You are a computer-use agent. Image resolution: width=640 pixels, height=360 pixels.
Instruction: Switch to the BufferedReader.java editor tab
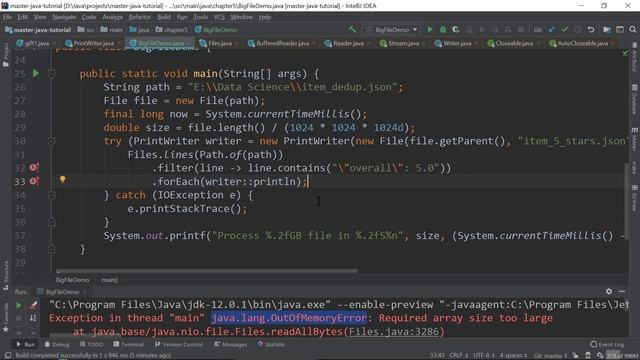coord(282,43)
